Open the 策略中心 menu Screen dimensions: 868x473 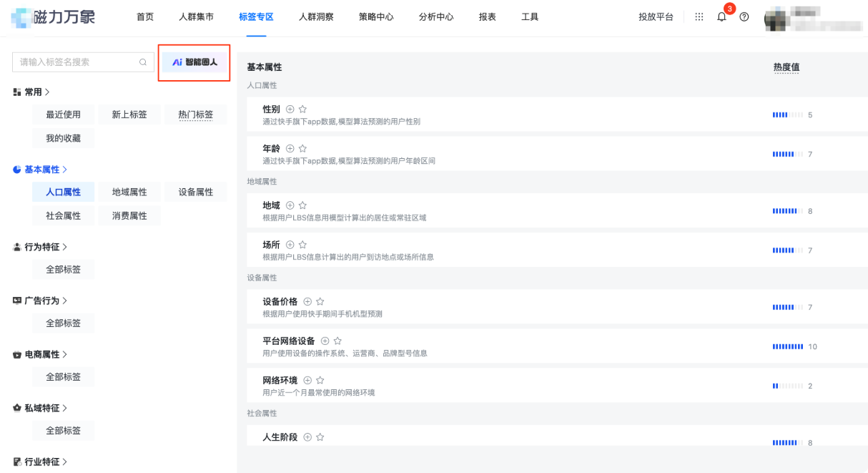[x=376, y=16]
